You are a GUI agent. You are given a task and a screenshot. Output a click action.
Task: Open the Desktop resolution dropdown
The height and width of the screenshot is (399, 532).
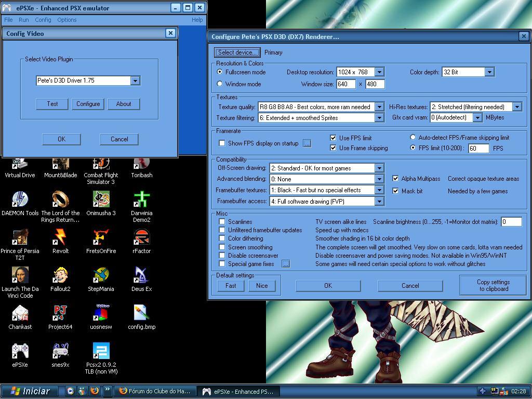380,72
